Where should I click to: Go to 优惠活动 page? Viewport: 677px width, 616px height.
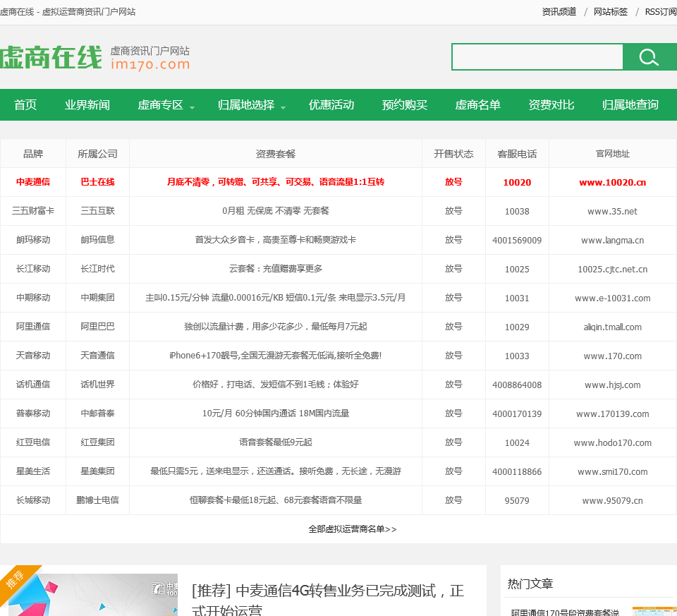(x=331, y=104)
